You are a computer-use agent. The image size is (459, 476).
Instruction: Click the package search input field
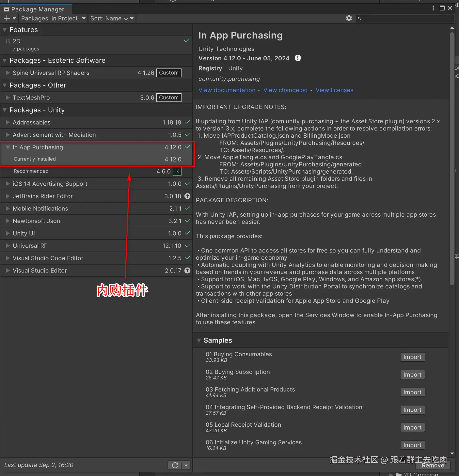[405, 19]
